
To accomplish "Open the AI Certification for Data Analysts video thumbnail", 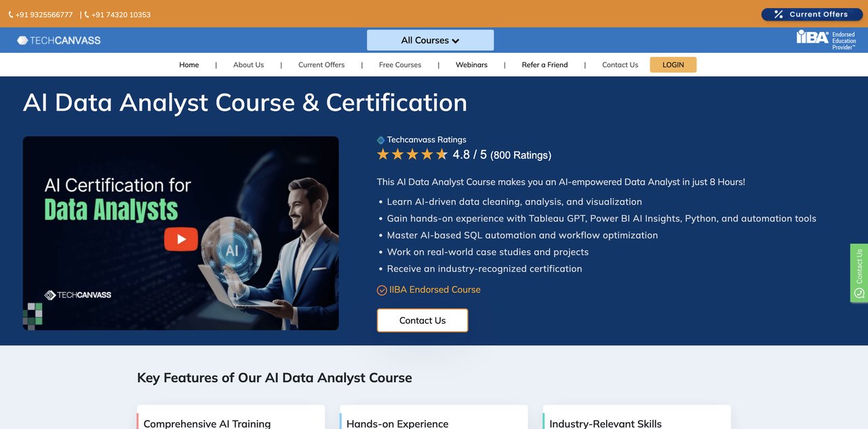I will 180,234.
